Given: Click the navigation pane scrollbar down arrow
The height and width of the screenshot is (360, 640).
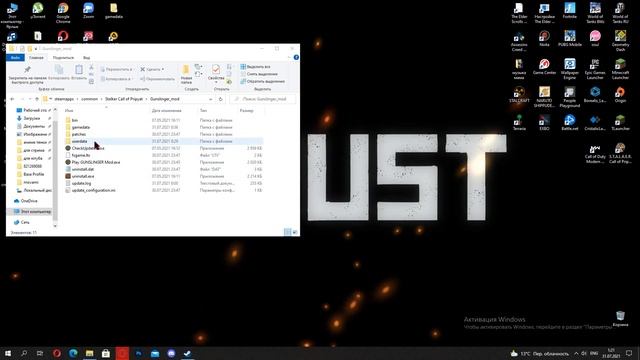Looking at the screenshot, I should (55, 225).
